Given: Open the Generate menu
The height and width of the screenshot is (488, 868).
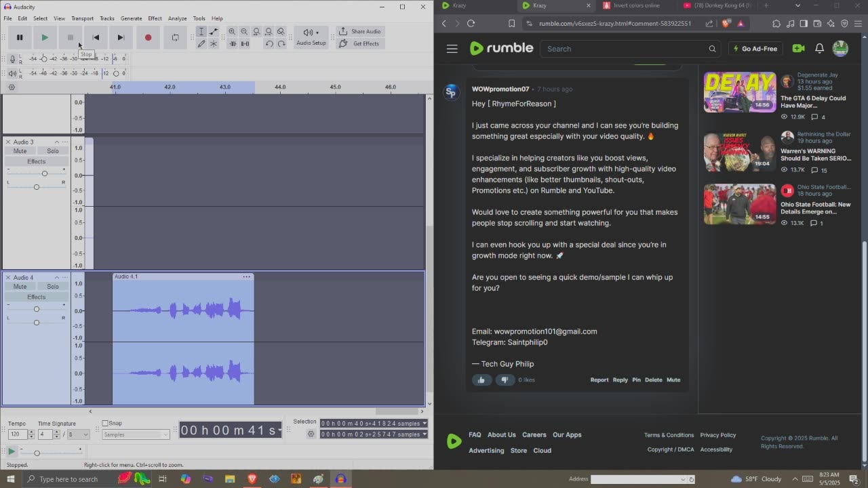Looking at the screenshot, I should [131, 18].
